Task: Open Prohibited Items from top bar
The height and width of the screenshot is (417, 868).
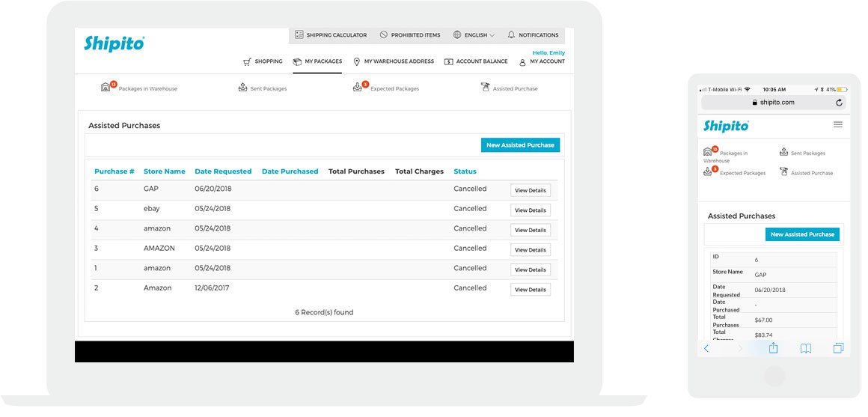Action: pos(410,35)
